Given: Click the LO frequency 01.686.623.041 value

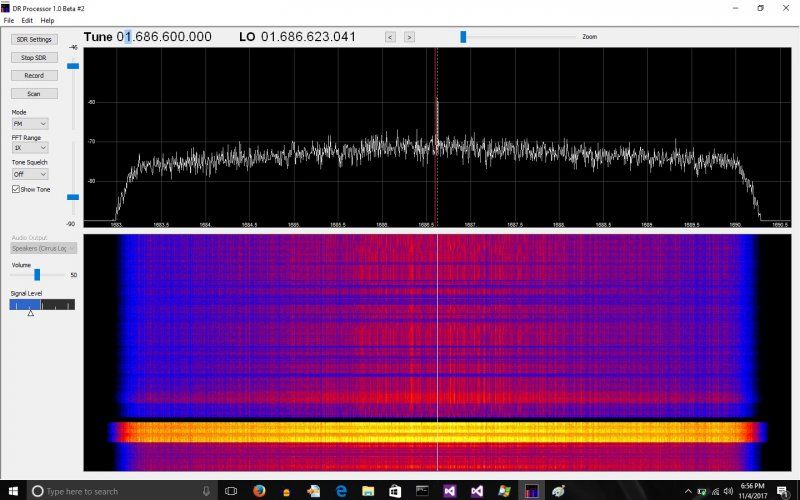Looking at the screenshot, I should coord(308,37).
